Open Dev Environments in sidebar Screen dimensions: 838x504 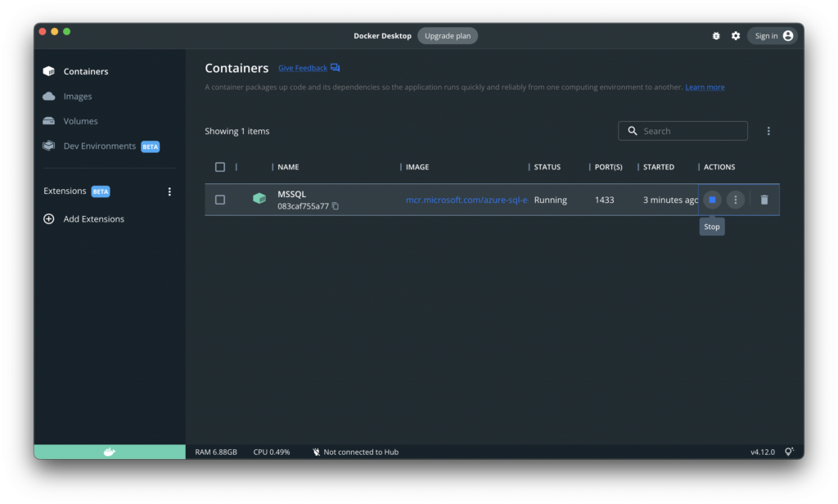point(99,146)
